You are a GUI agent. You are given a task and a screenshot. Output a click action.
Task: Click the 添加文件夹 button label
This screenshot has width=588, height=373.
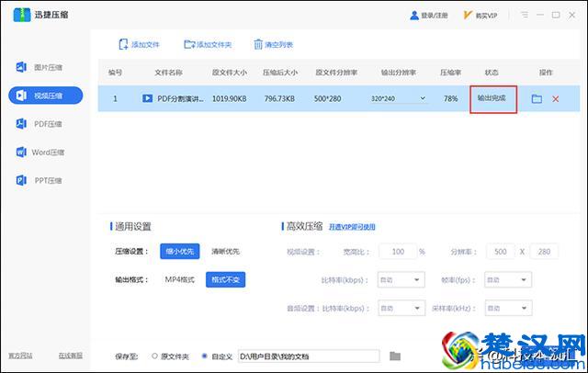(x=214, y=45)
